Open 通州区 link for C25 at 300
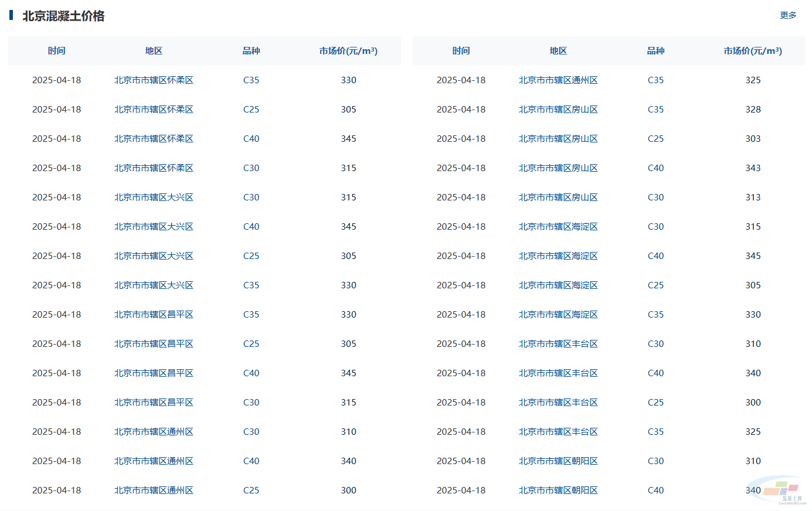 154,490
